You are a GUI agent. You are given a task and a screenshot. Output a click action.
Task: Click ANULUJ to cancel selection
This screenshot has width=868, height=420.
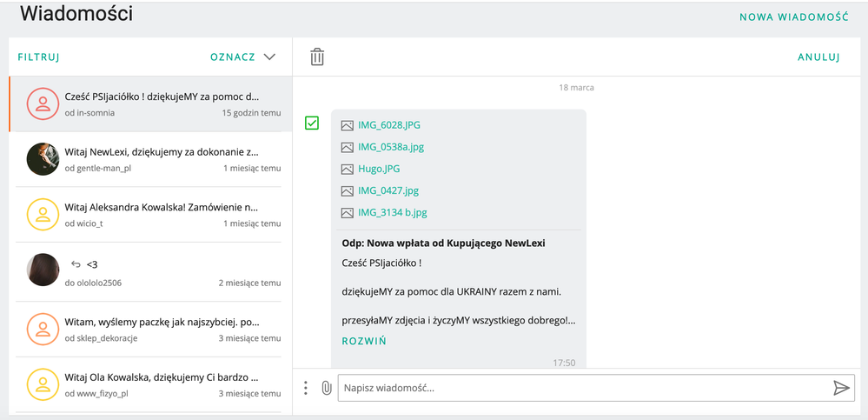818,57
